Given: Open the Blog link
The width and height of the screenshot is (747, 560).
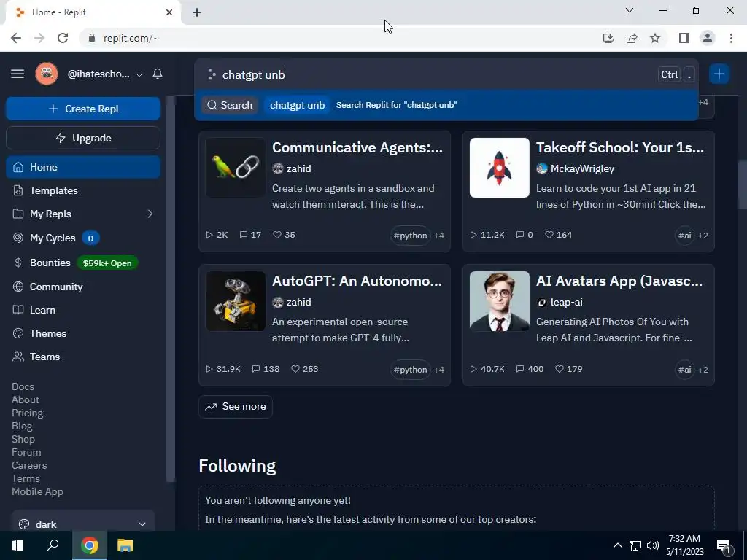Looking at the screenshot, I should (x=22, y=426).
